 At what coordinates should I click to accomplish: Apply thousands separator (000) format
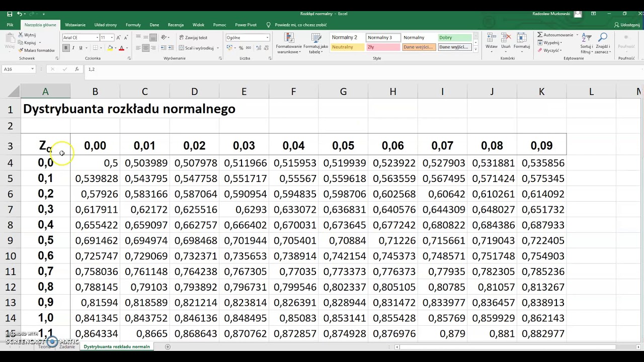pyautogui.click(x=249, y=48)
